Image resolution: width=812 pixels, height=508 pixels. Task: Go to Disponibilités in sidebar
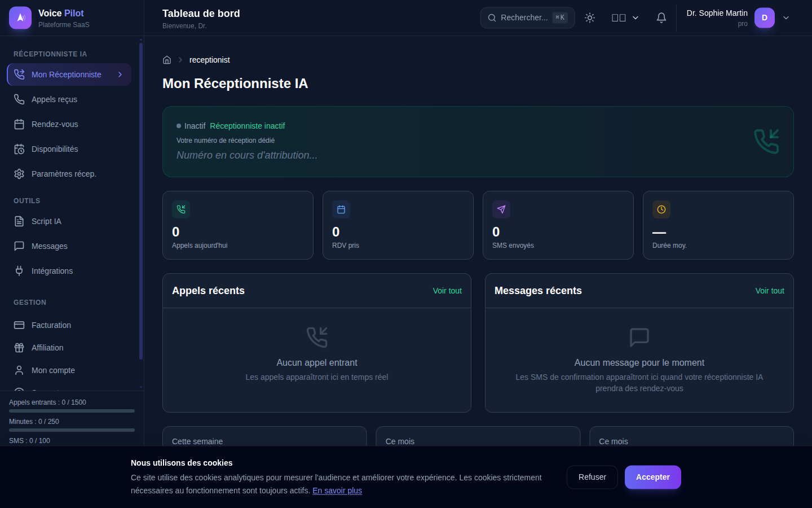69,149
